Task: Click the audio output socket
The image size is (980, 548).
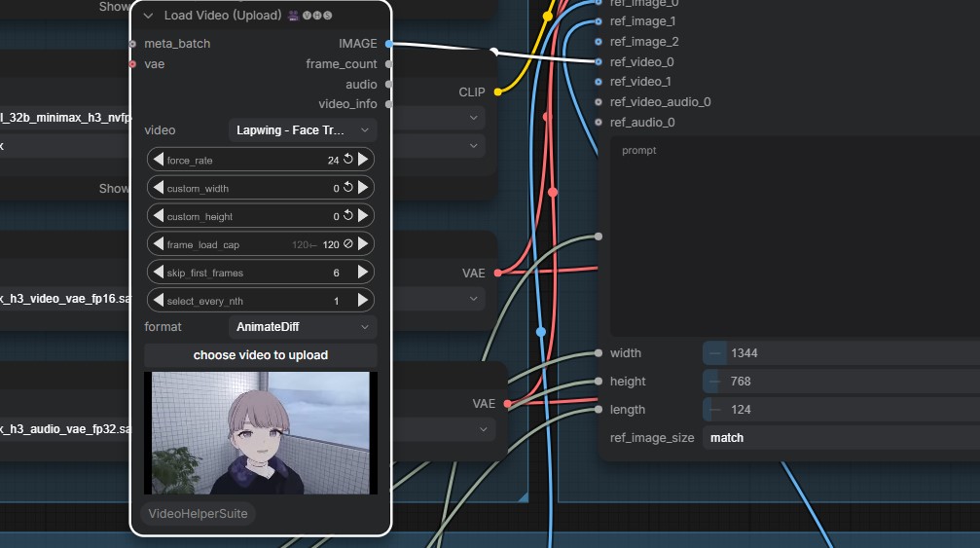Action: (388, 84)
